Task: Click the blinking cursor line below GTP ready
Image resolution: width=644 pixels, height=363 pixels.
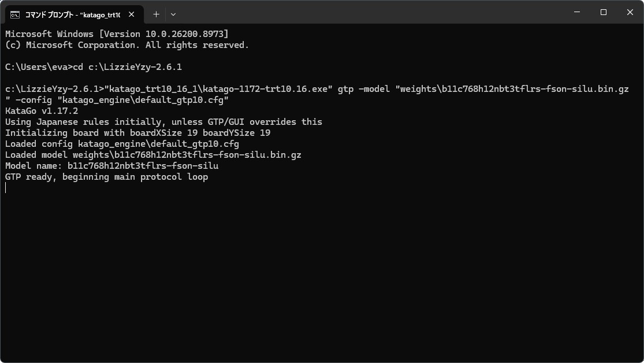Action: 6,188
